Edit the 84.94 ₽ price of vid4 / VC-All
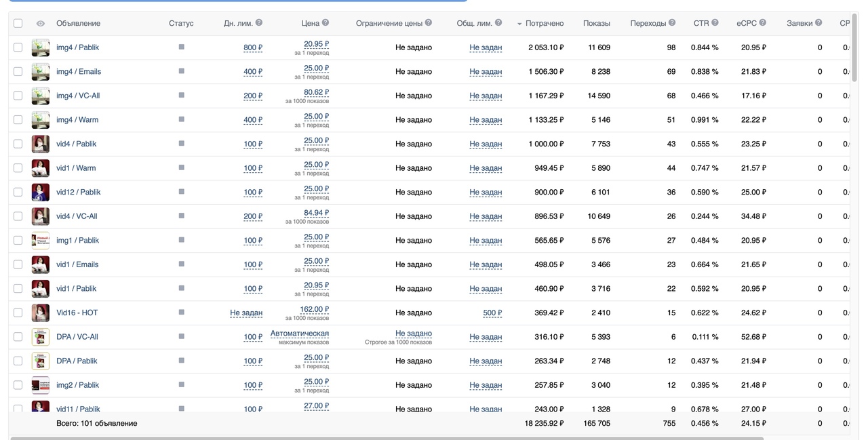This screenshot has height=440, width=868. tap(316, 213)
